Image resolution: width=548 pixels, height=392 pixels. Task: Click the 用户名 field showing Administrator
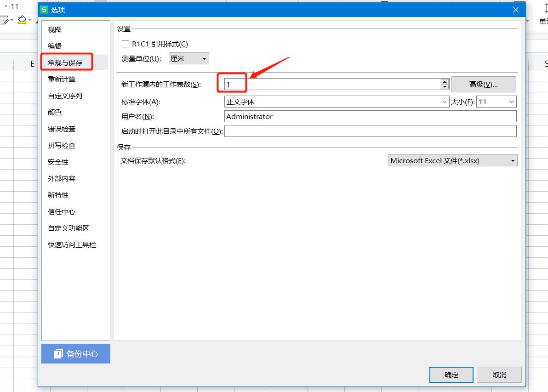point(322,116)
